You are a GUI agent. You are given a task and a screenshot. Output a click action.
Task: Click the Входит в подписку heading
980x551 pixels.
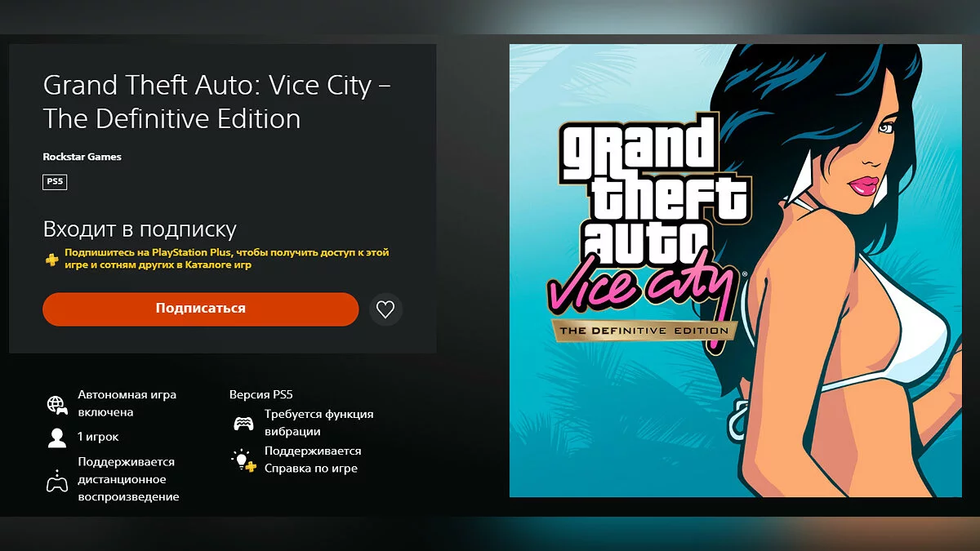tap(140, 229)
